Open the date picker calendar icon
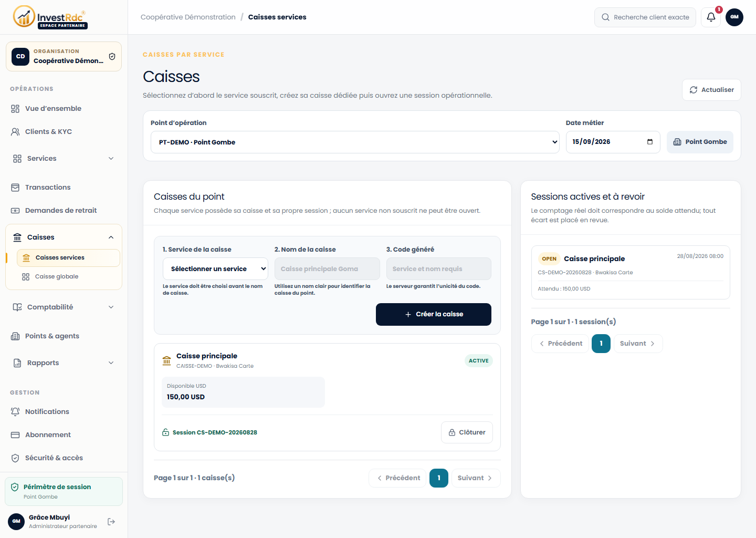756x538 pixels. [x=650, y=142]
